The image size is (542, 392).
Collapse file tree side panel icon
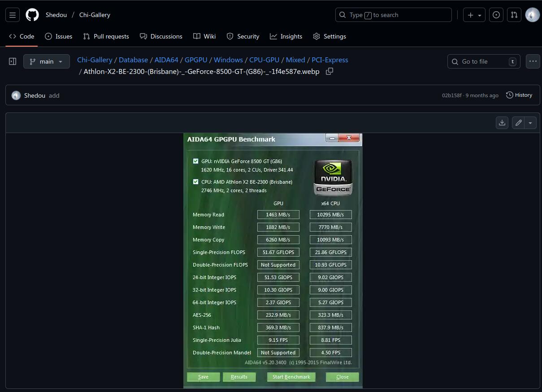tap(13, 61)
